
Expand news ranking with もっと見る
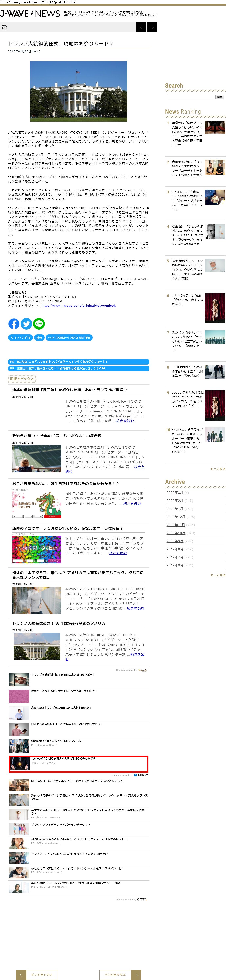tap(218, 469)
